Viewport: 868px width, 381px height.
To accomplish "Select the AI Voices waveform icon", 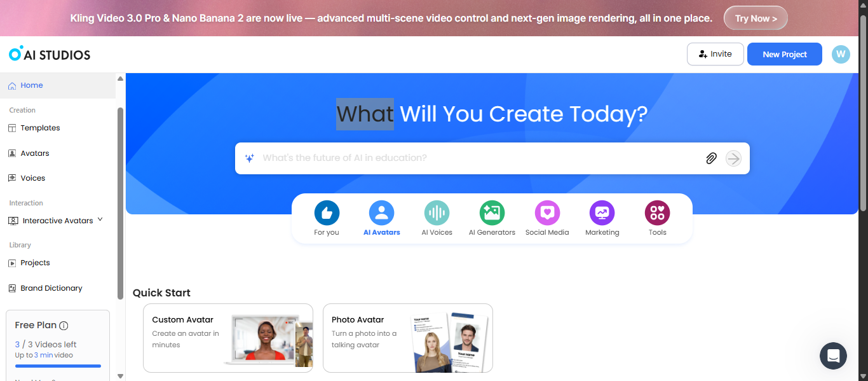I will (437, 213).
